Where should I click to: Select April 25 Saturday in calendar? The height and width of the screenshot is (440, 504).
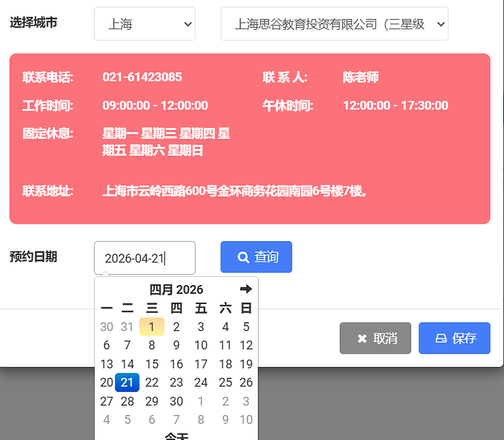226,382
